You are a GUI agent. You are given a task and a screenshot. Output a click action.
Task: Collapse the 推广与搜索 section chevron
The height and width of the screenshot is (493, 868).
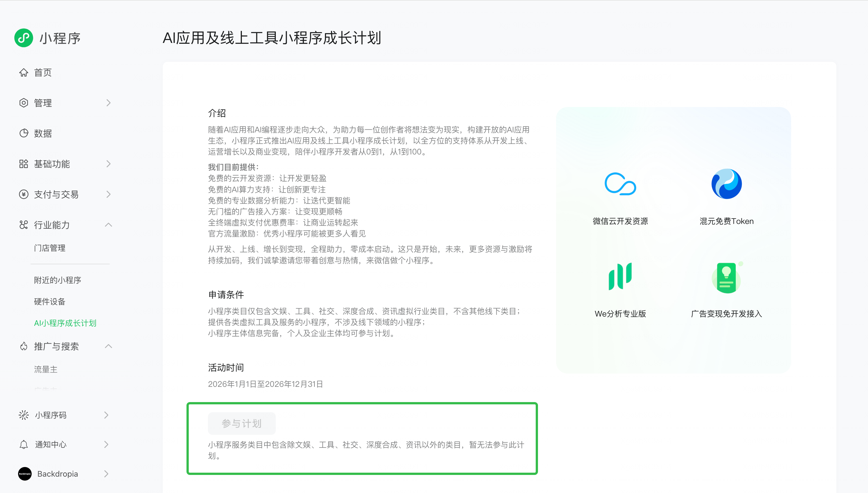108,346
